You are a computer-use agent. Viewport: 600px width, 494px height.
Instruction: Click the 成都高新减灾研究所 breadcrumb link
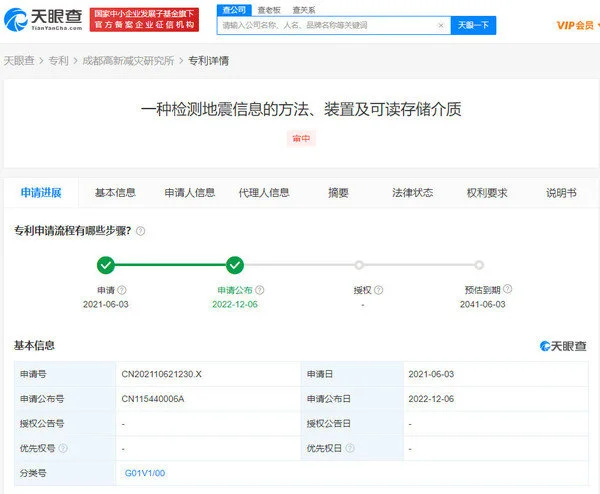(x=128, y=60)
